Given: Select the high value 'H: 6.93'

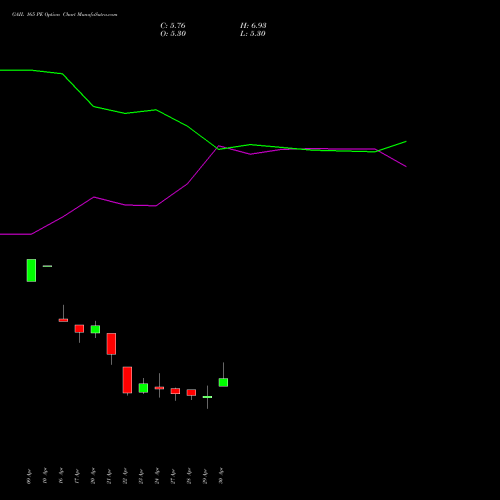Looking at the screenshot, I should (x=253, y=25).
